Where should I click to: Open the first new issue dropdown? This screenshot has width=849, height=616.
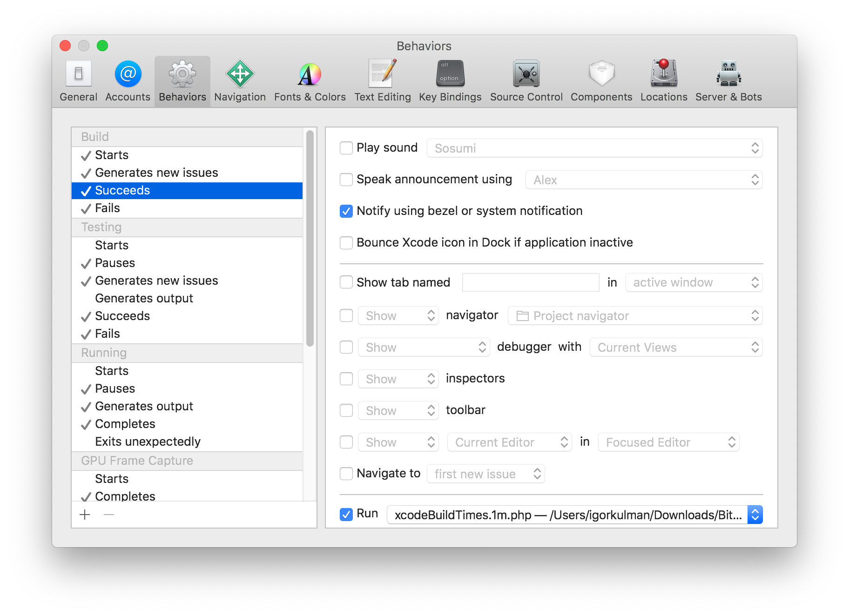(485, 474)
